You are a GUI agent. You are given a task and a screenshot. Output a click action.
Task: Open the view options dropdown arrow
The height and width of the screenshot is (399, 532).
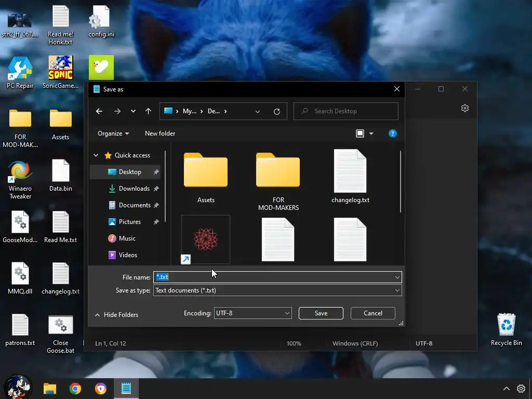click(x=371, y=134)
